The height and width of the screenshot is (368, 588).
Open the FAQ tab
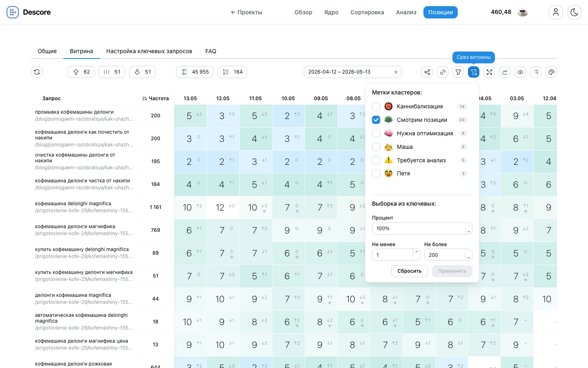click(x=211, y=51)
